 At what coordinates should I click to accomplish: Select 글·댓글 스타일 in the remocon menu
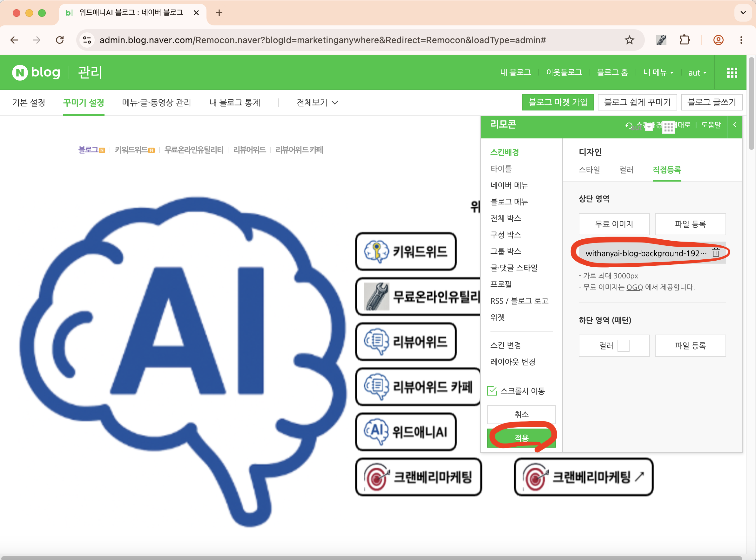coord(514,268)
